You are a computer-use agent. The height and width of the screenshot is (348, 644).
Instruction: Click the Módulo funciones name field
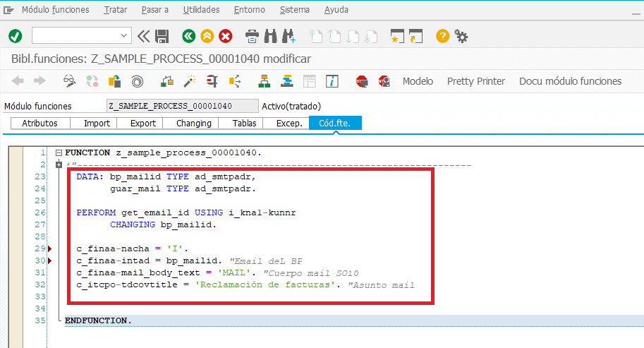click(183, 106)
